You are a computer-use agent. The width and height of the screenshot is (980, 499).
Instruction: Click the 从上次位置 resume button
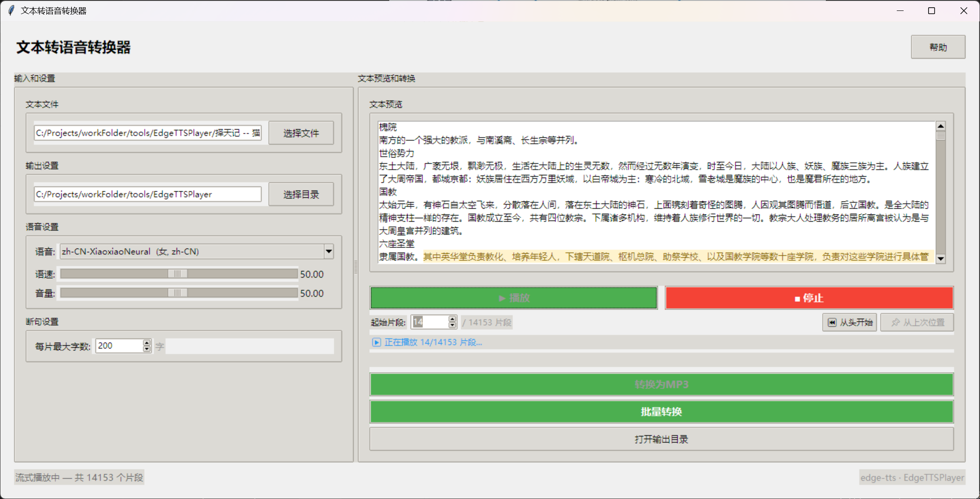917,322
